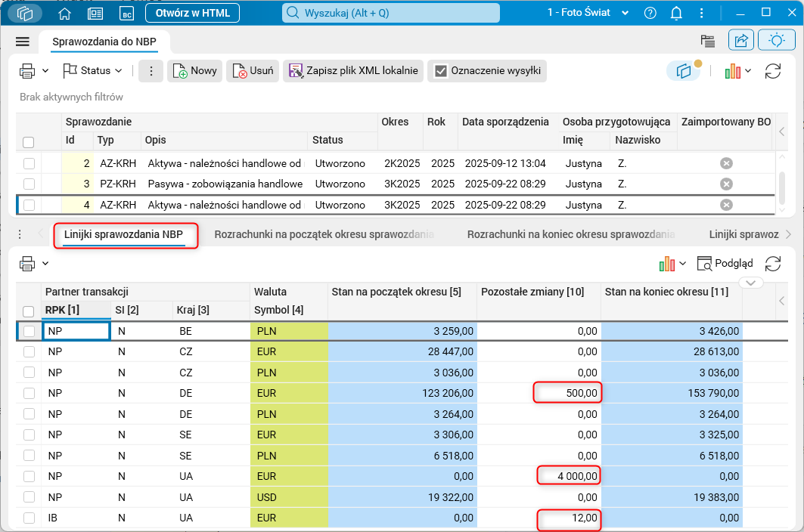Viewport: 804px width, 532px height.
Task: Open the notifications bell icon
Action: [x=676, y=13]
